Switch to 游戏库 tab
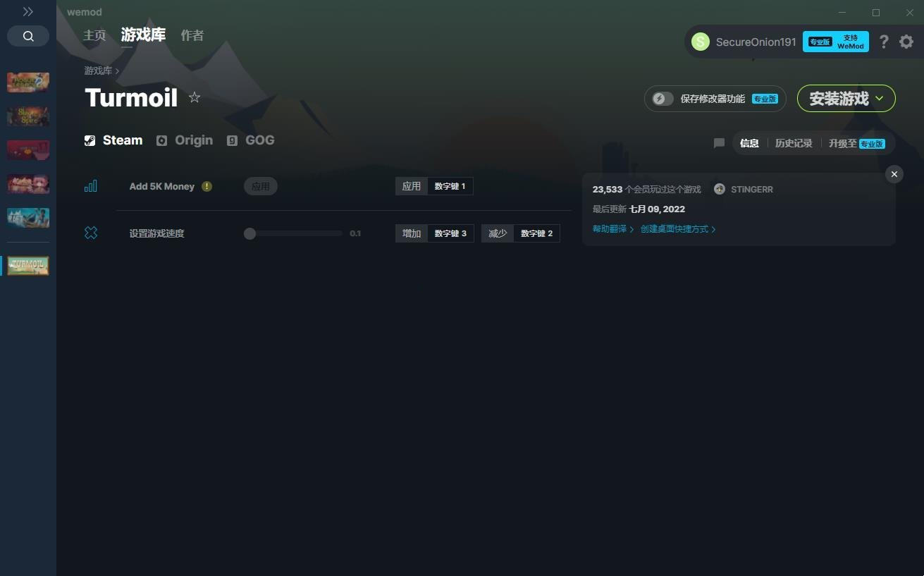924x576 pixels. click(x=143, y=35)
